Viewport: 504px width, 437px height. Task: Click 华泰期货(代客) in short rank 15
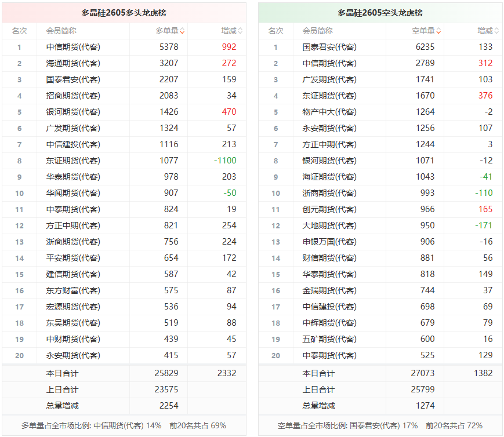tap(329, 274)
